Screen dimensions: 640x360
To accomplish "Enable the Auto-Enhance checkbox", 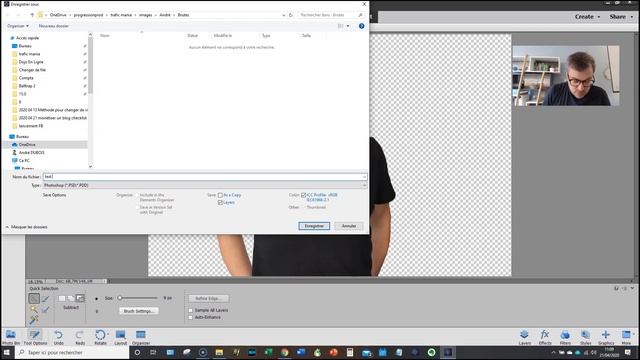I will click(x=191, y=317).
